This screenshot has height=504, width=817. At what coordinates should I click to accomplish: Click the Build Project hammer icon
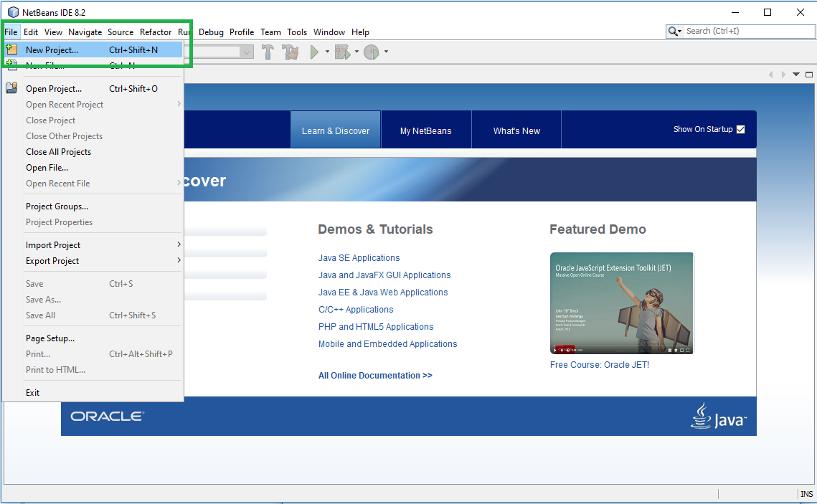click(268, 52)
